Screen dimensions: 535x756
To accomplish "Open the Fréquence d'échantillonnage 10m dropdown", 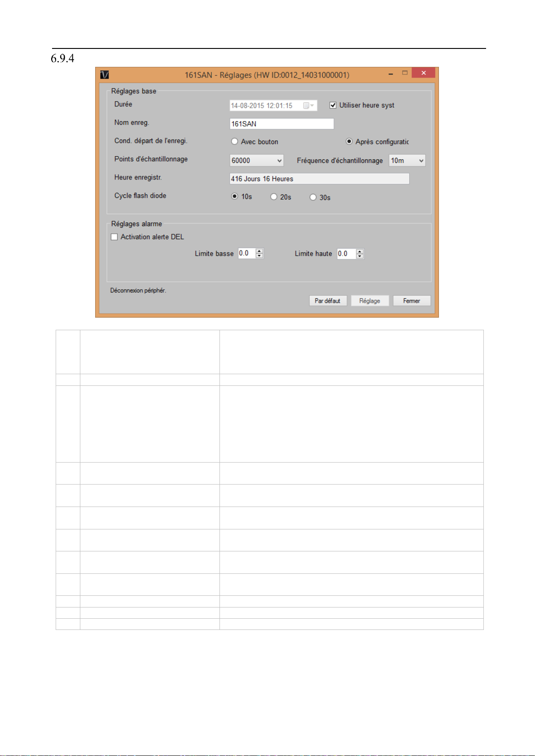I will point(407,160).
